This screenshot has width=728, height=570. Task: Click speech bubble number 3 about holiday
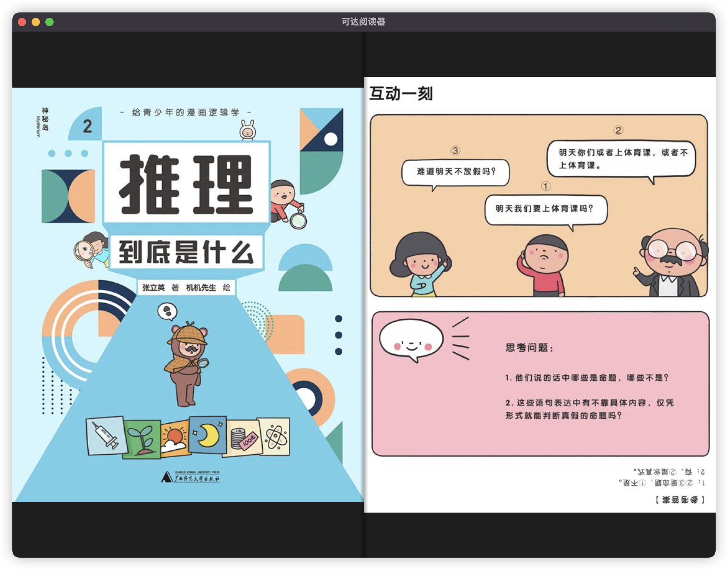456,171
